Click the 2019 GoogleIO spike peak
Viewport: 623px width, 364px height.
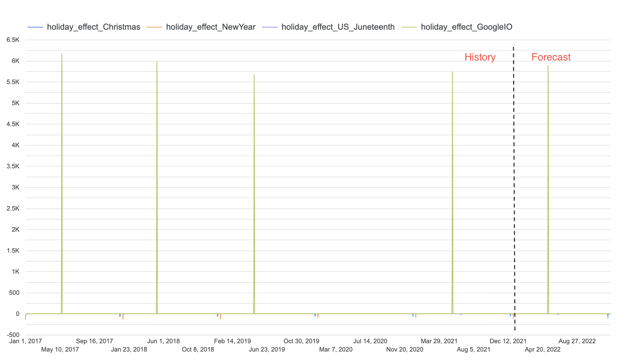[x=254, y=75]
